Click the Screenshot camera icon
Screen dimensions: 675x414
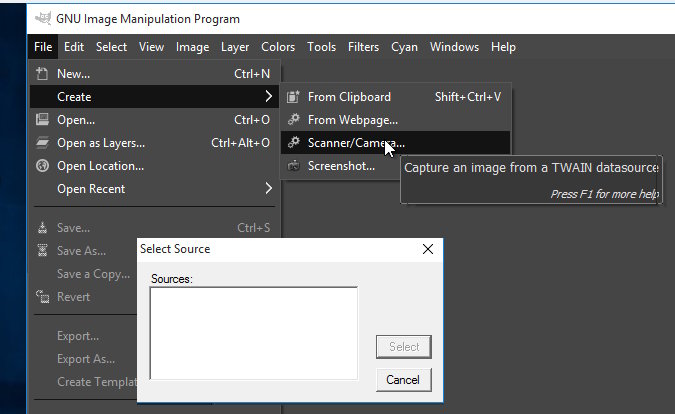click(294, 166)
